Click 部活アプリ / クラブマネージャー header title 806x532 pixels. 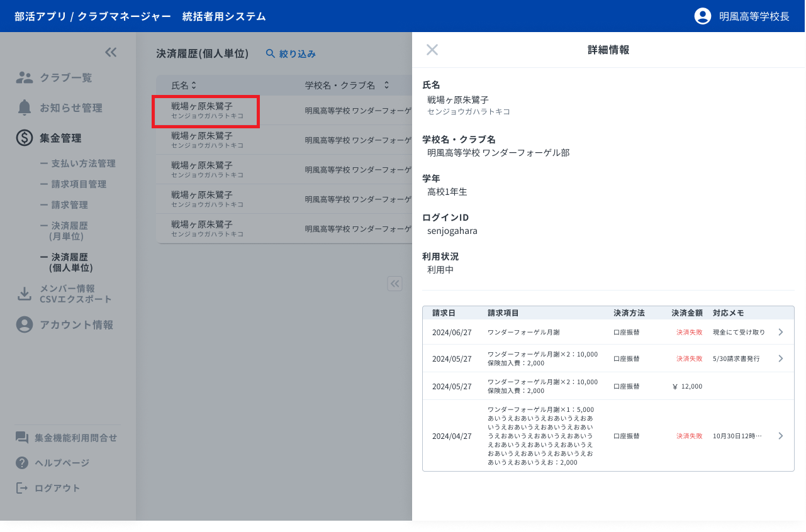[92, 16]
